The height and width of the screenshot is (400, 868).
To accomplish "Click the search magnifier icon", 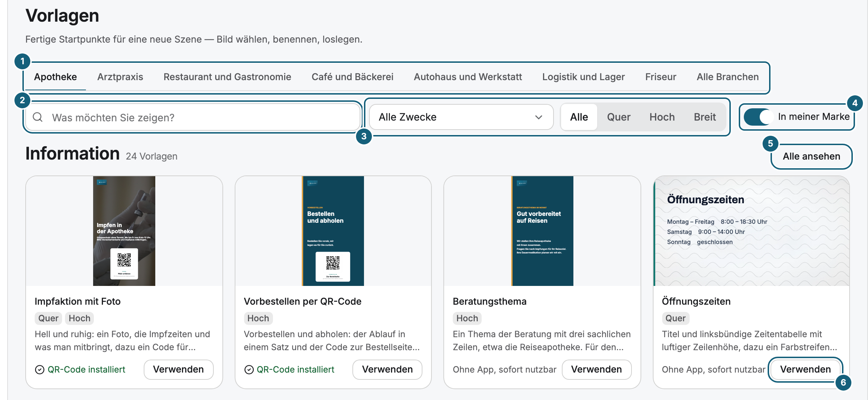I will [x=38, y=117].
